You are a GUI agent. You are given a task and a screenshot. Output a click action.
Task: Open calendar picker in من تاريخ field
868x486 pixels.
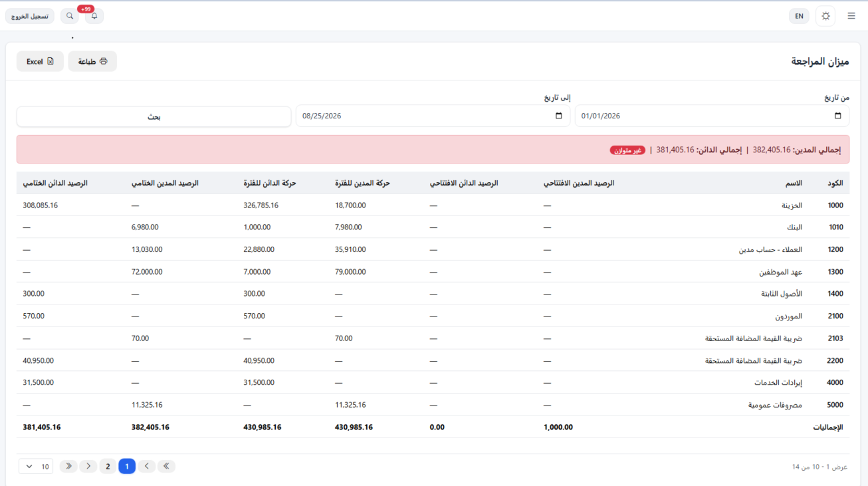point(837,116)
